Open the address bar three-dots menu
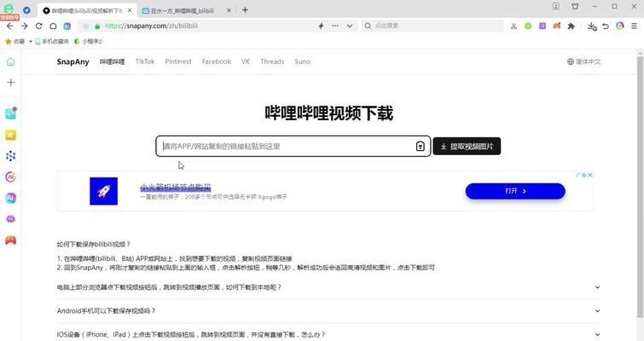The width and height of the screenshot is (644, 341). (x=335, y=26)
